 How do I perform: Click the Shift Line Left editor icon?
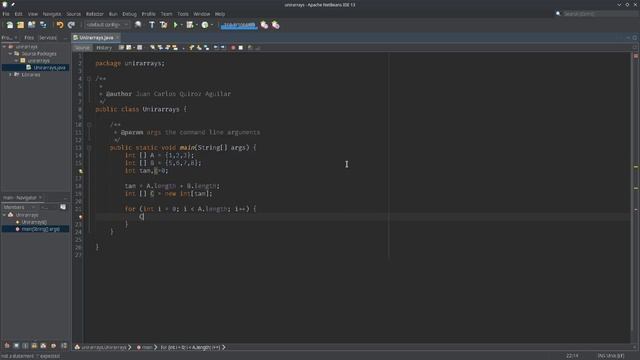pos(216,48)
